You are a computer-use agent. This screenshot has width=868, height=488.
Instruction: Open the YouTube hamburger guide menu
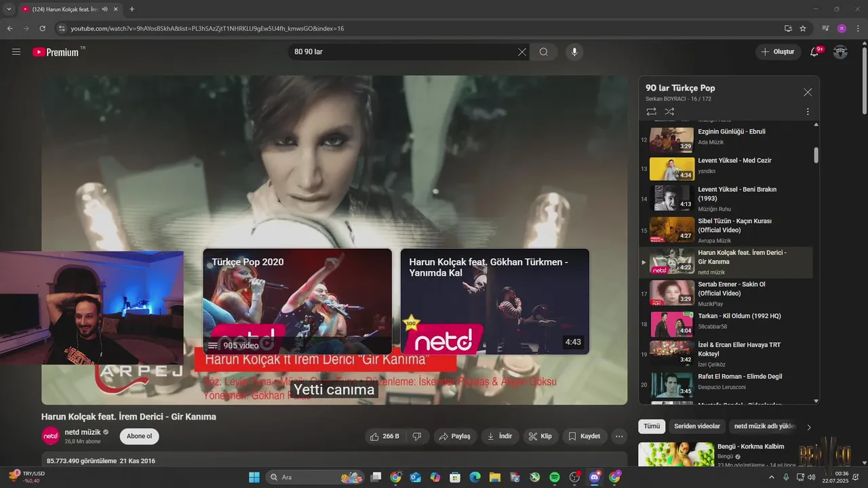(16, 52)
